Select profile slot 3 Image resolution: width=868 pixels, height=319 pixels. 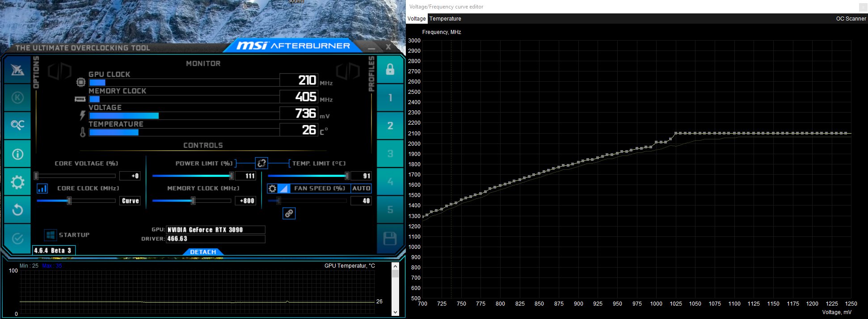pos(390,154)
